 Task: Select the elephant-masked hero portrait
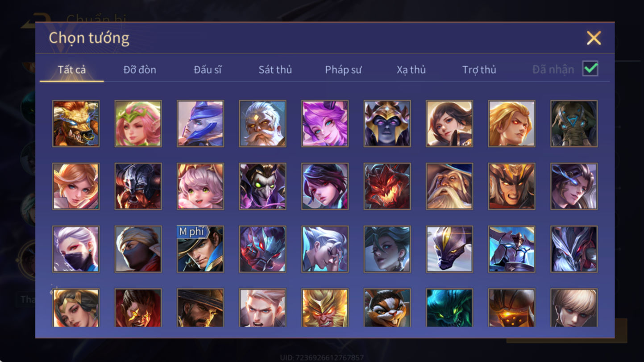click(574, 123)
